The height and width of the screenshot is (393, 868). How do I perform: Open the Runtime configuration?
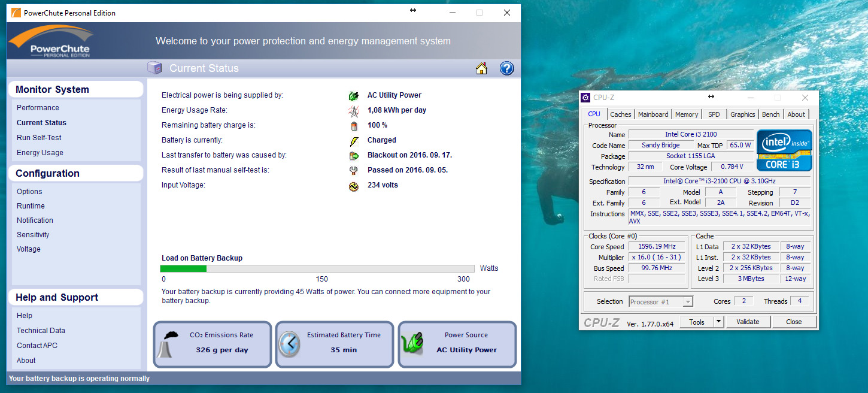31,206
